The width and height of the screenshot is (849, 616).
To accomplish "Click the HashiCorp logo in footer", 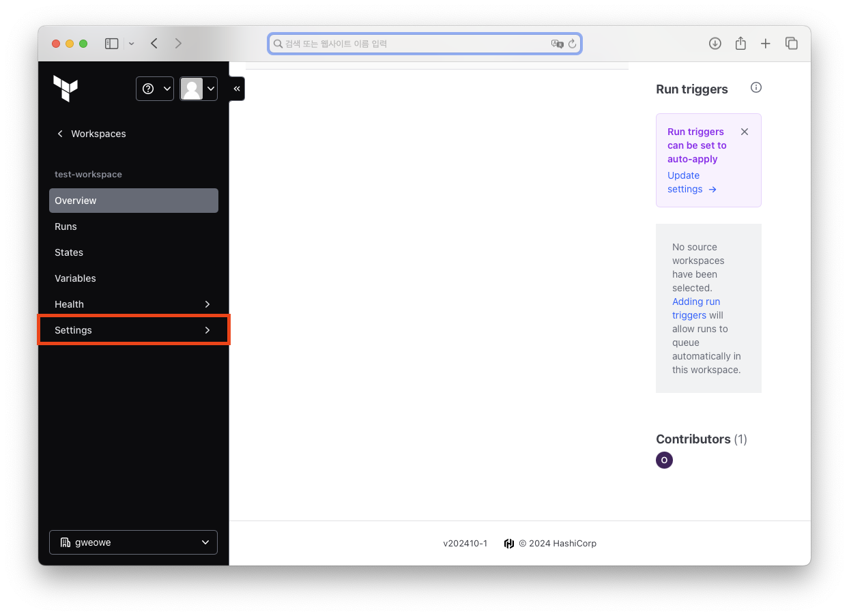I will click(509, 544).
